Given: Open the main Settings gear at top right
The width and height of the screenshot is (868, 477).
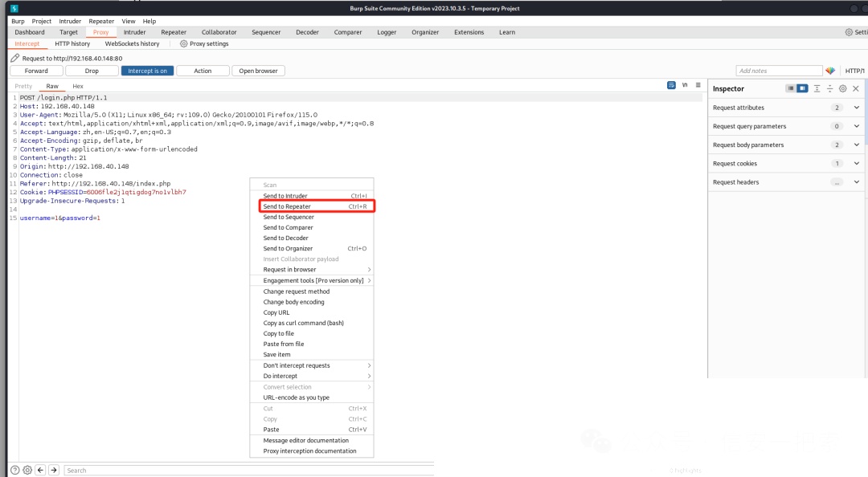Looking at the screenshot, I should 849,32.
